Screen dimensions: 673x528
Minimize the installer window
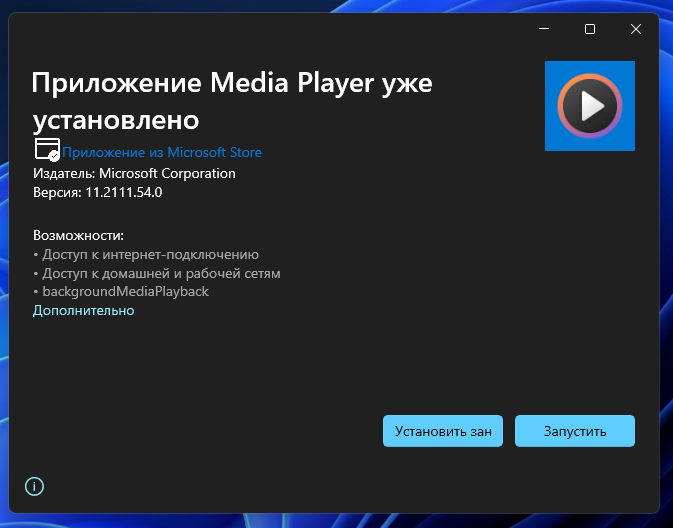point(544,29)
